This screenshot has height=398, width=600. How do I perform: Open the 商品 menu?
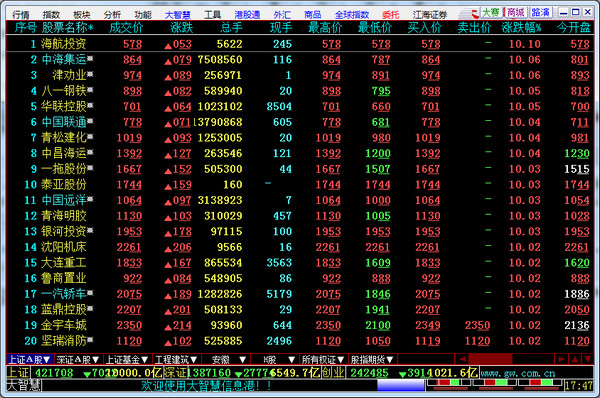click(313, 15)
